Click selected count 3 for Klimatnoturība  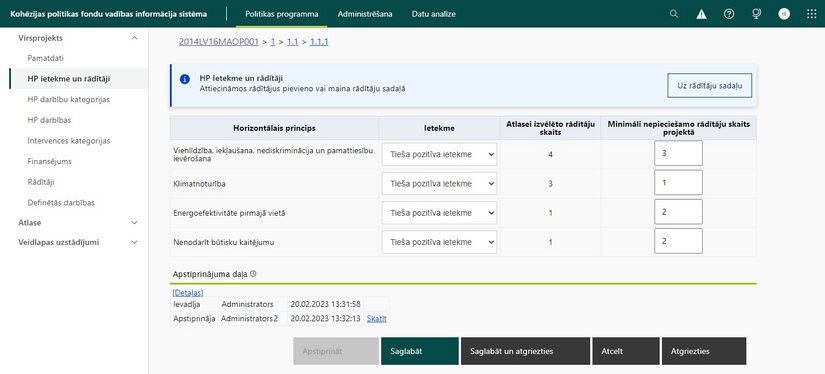[550, 184]
